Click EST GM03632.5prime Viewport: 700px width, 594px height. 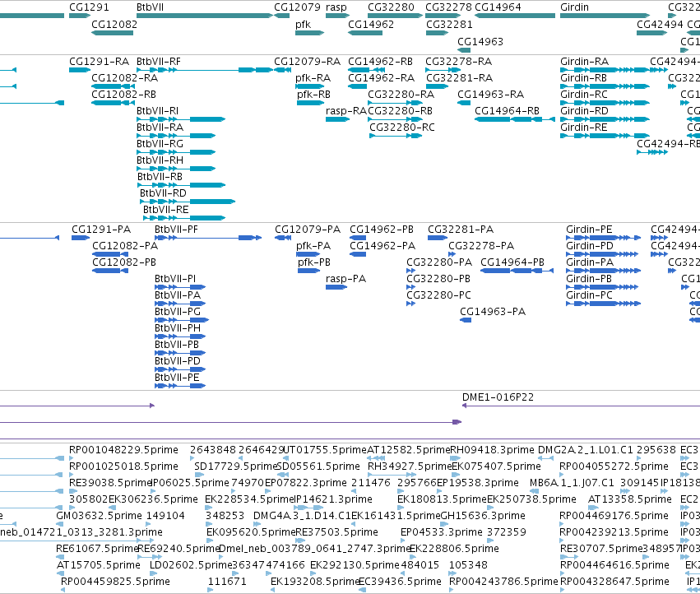[60, 524]
